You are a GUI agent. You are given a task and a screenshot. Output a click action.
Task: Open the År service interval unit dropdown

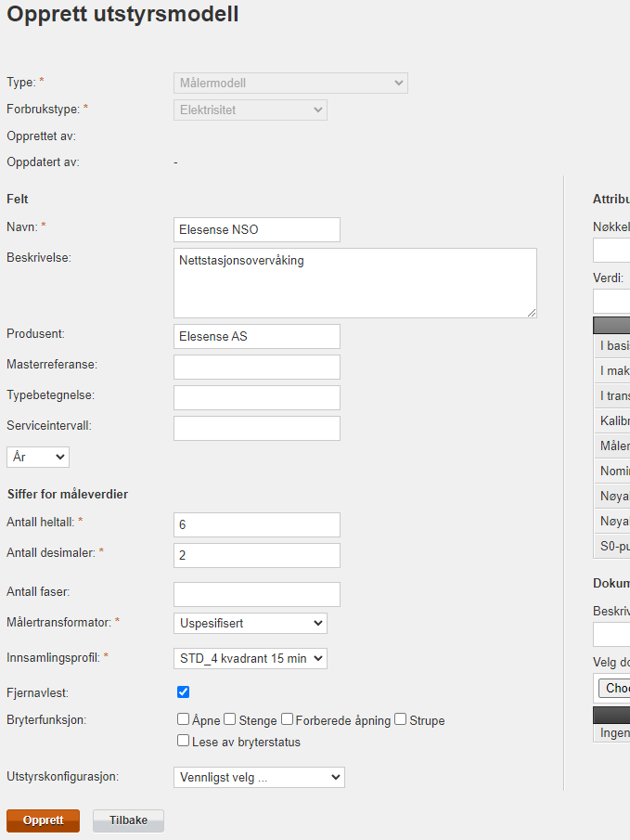38,457
